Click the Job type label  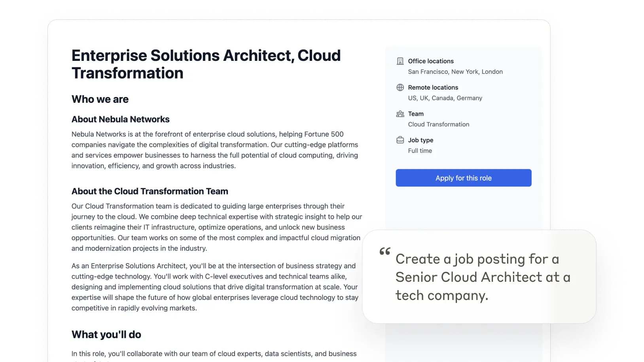pos(421,140)
